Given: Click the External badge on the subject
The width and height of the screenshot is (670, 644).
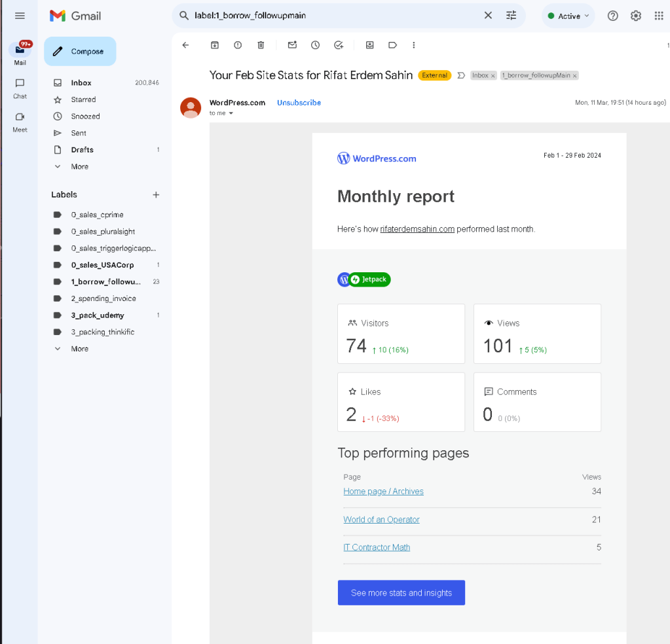Looking at the screenshot, I should click(434, 75).
